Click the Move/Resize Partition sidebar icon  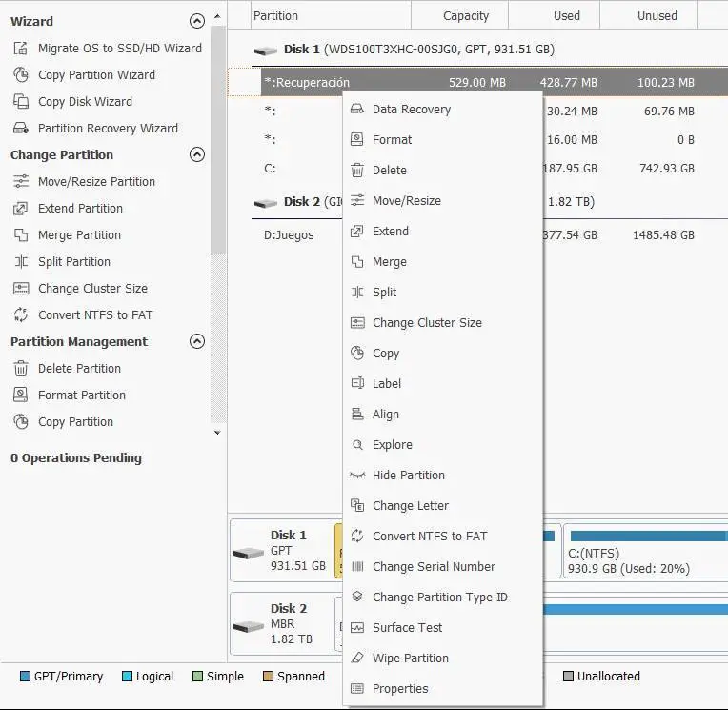(21, 181)
